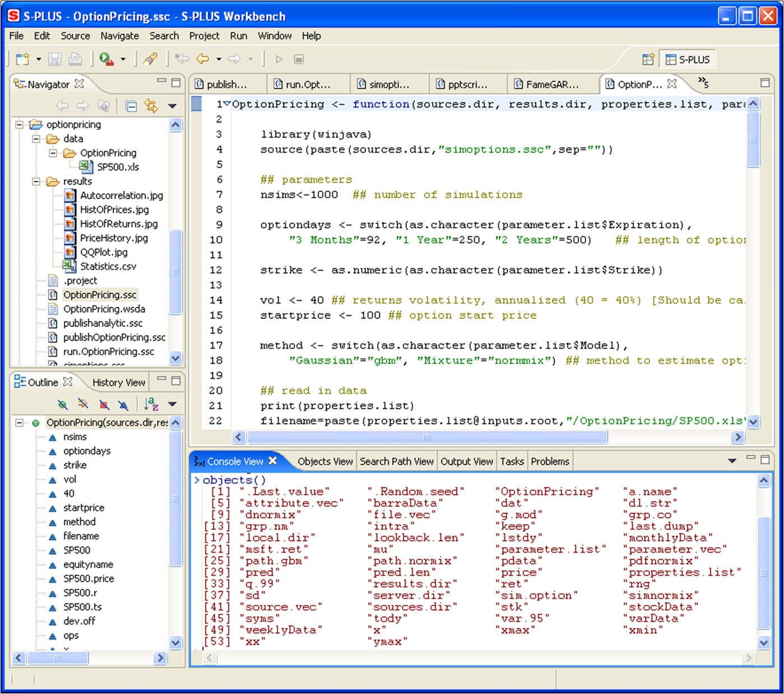The height and width of the screenshot is (694, 784).
Task: Show hidden editor tabs list (»5)
Action: coord(703,83)
